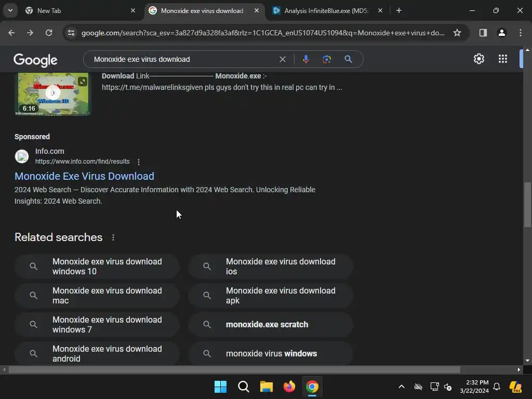Switch to the New Tab tab
532x399 pixels.
pos(81,11)
